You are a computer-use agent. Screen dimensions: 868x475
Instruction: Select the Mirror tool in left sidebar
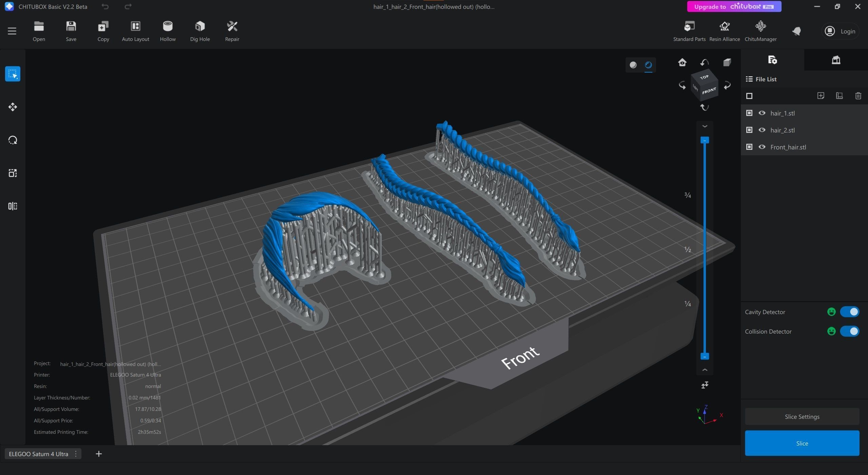point(13,206)
